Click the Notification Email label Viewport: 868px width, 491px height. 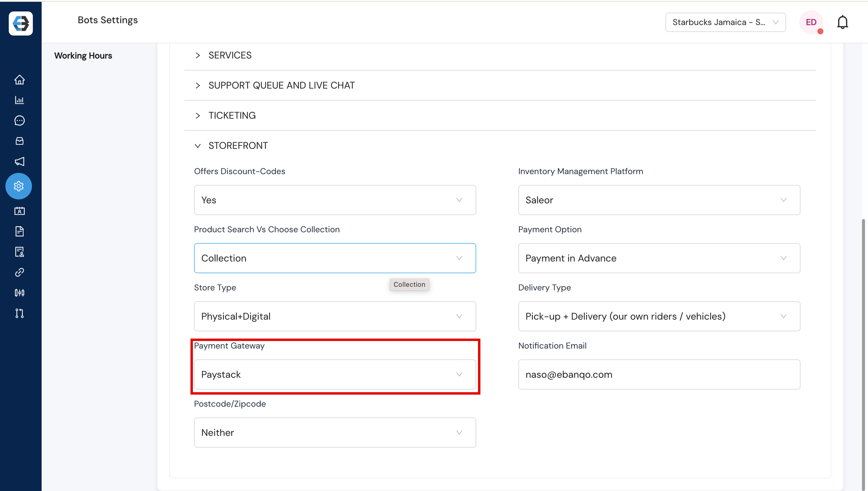(552, 346)
